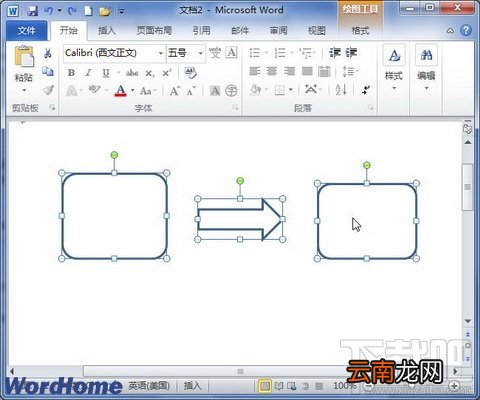
Task: Click the phonetic guide 文 icon
Action: pos(215,53)
